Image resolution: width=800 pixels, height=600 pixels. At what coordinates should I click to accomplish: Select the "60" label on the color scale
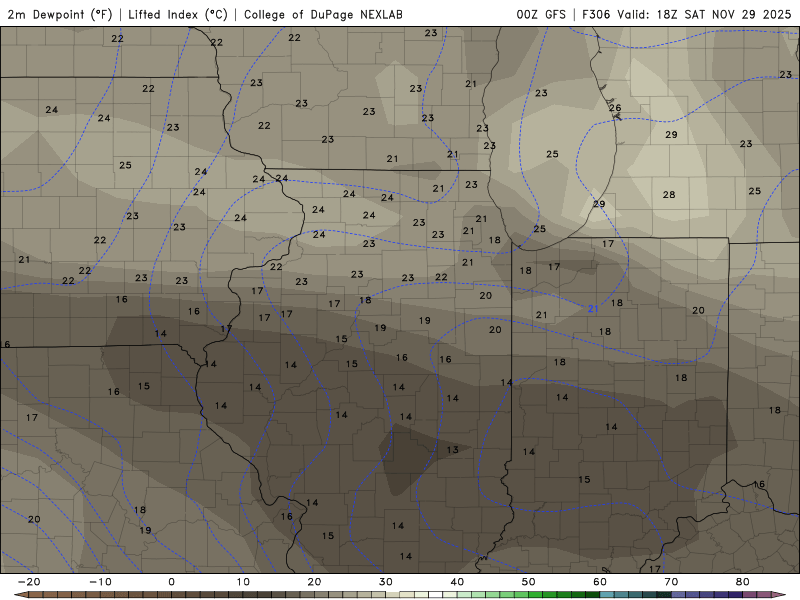(x=600, y=582)
